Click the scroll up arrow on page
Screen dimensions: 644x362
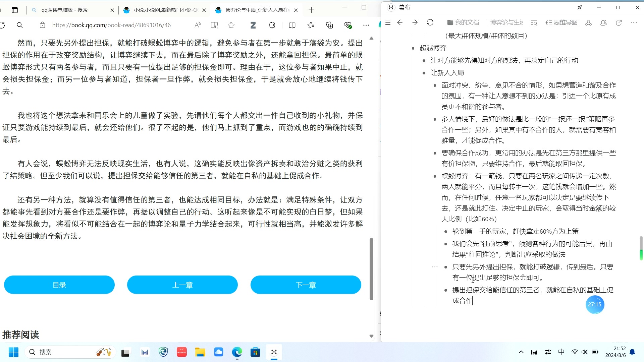371,38
